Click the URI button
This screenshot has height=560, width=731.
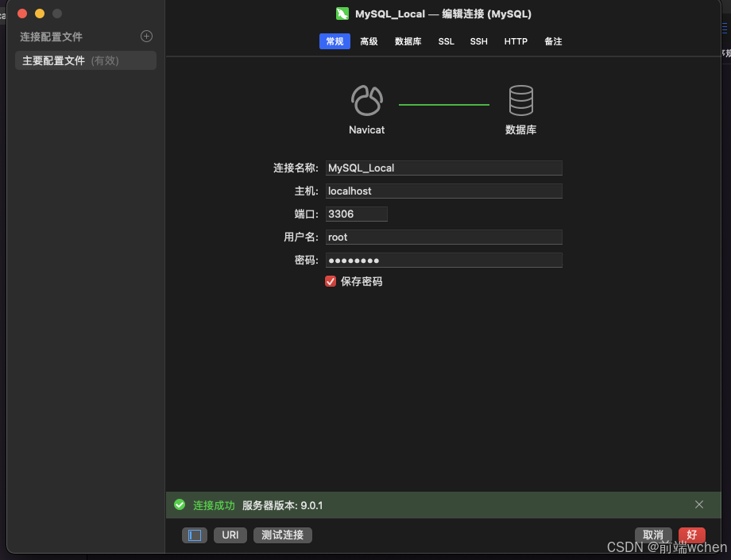tap(230, 535)
